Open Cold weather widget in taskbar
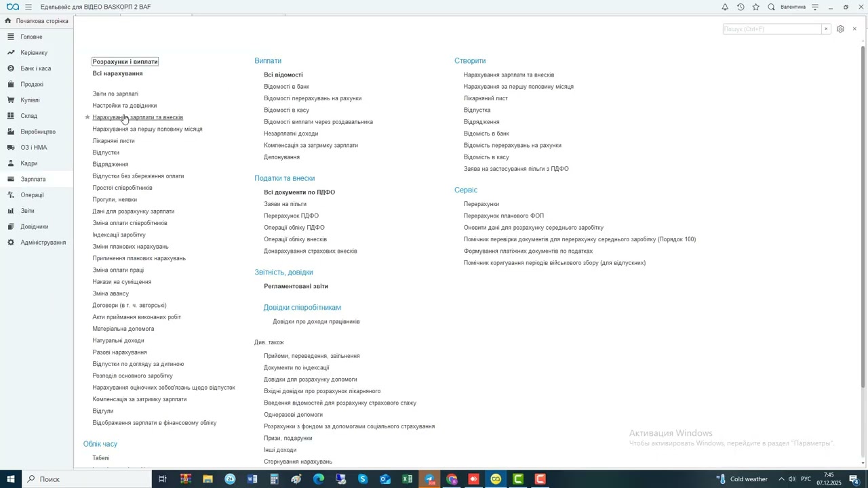The width and height of the screenshot is (868, 488). tap(743, 479)
